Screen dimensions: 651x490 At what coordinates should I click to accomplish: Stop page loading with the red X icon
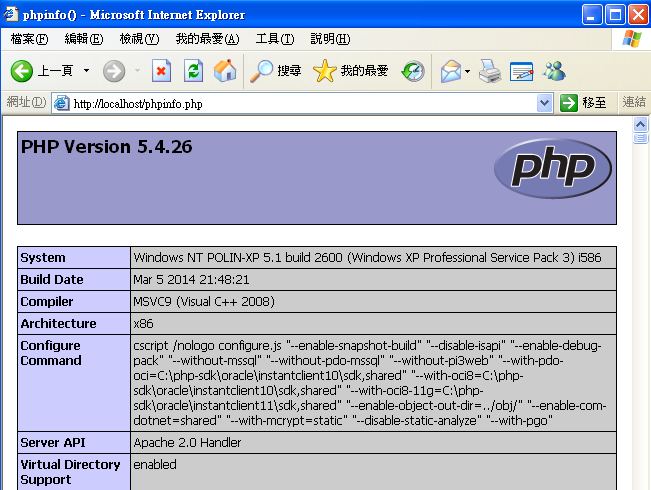click(161, 71)
